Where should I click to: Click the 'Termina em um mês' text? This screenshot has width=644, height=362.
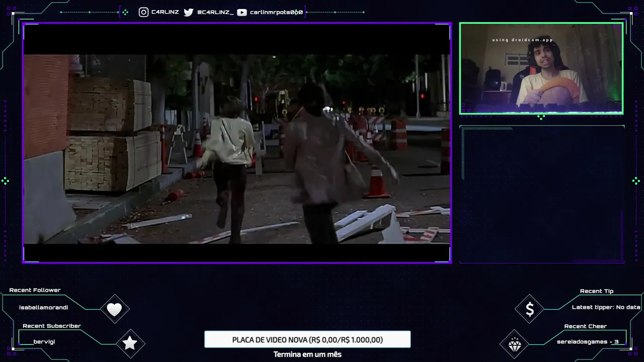(307, 354)
